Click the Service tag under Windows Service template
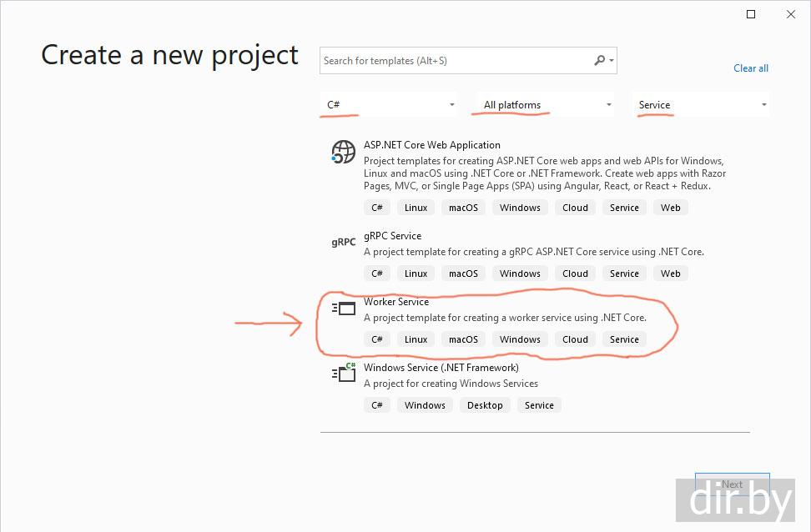 [x=539, y=405]
